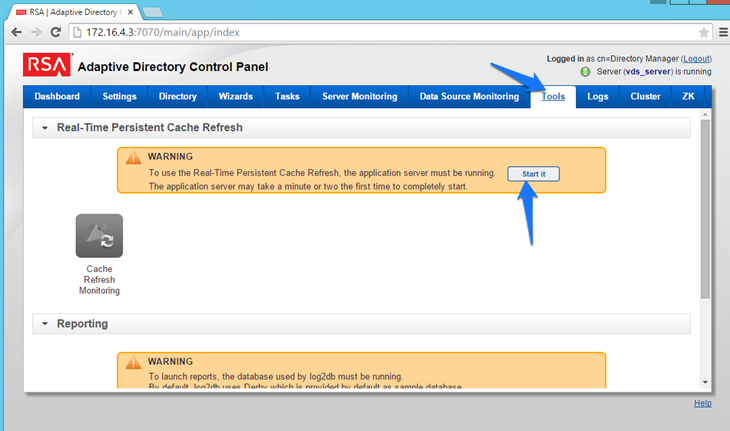Click the warning icon in Cache Refresh alert
This screenshot has height=431, width=730.
pyautogui.click(x=133, y=158)
